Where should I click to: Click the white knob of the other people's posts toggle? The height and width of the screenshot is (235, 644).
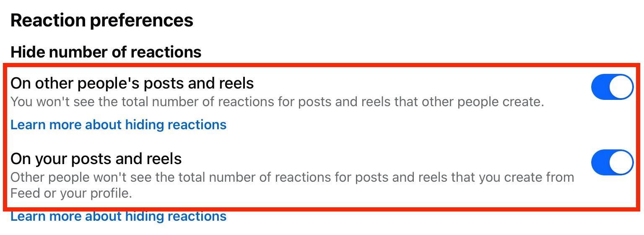621,87
